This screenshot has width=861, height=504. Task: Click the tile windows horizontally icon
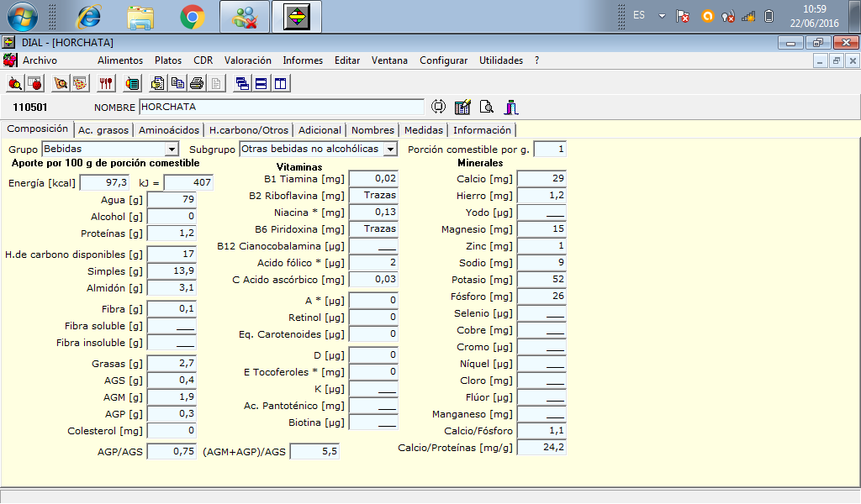(x=261, y=83)
